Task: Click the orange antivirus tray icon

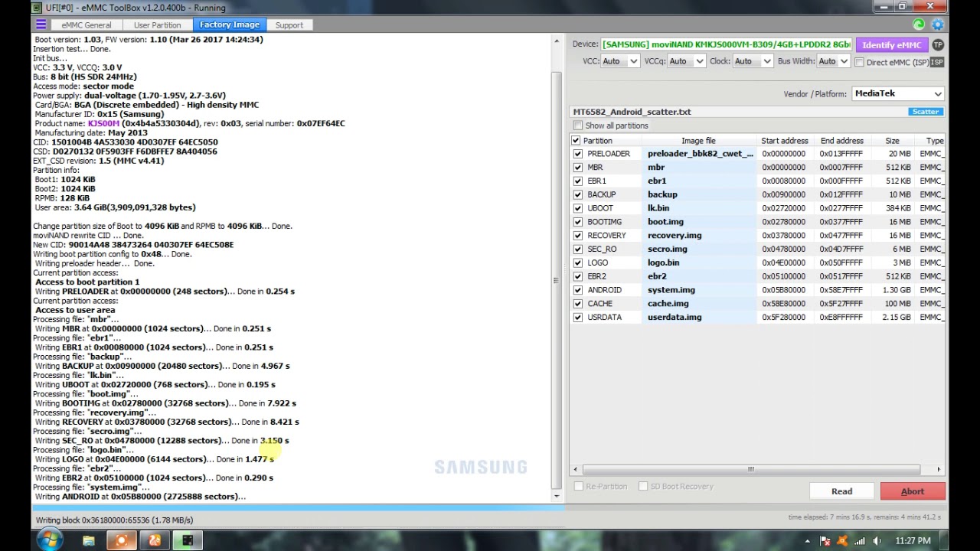Action: (x=842, y=541)
